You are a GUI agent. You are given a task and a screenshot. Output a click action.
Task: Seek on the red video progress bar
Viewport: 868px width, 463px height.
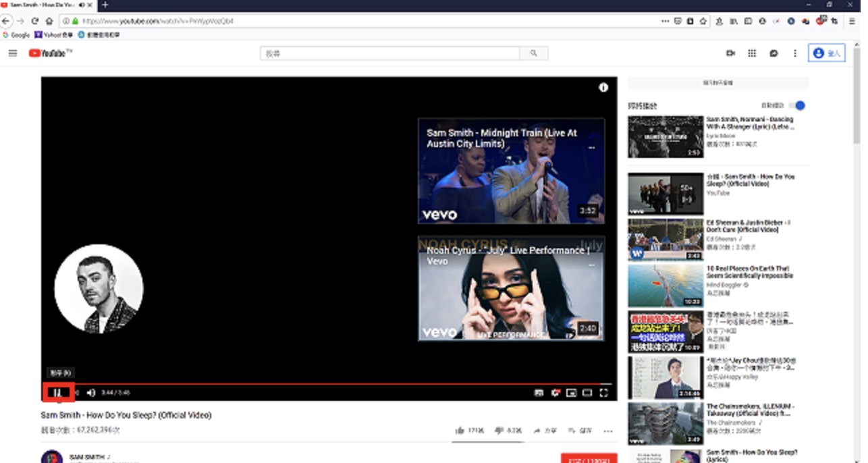[x=329, y=383]
